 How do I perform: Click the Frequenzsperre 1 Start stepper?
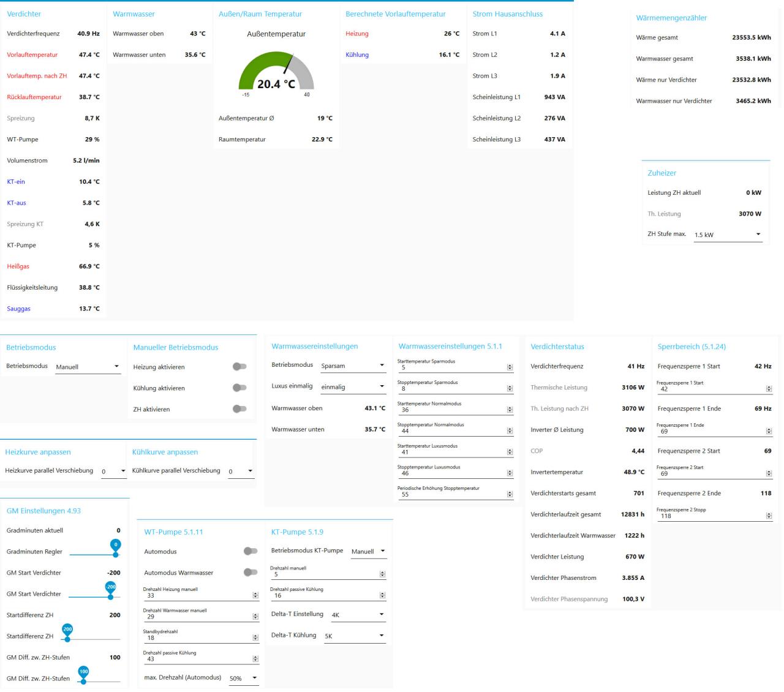coord(769,389)
